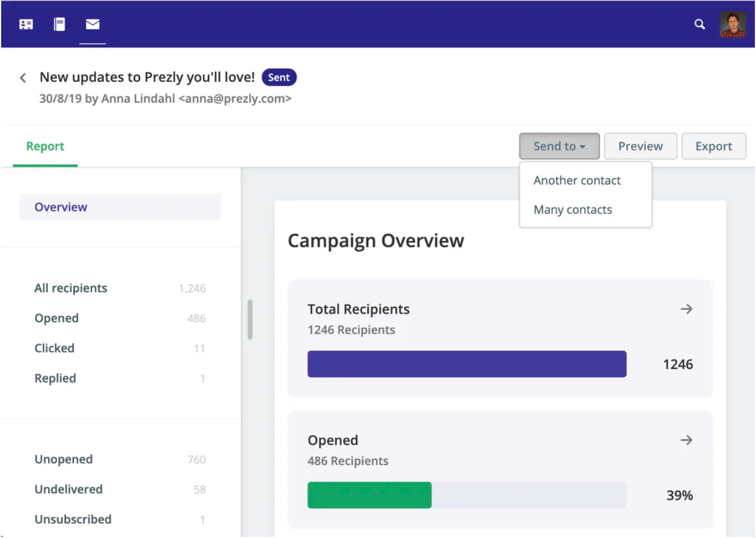Screen dimensions: 756x538
Task: Click the purple Total Recipients progress bar
Action: coord(467,364)
